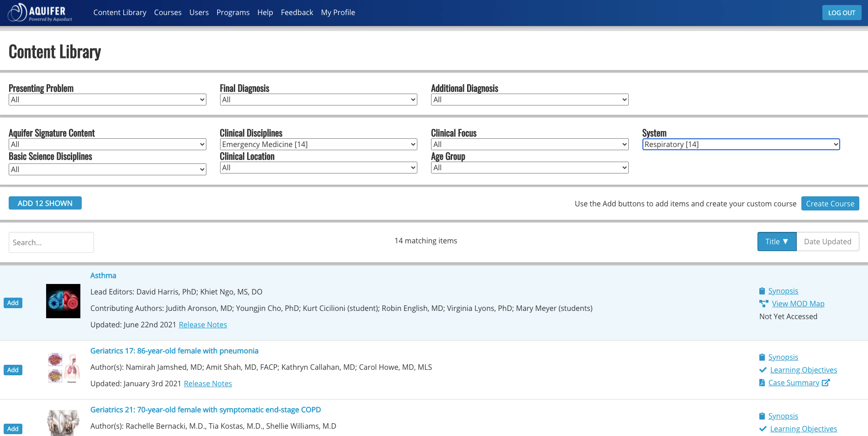Click Case Summary document icon
The height and width of the screenshot is (436, 868).
click(x=762, y=383)
